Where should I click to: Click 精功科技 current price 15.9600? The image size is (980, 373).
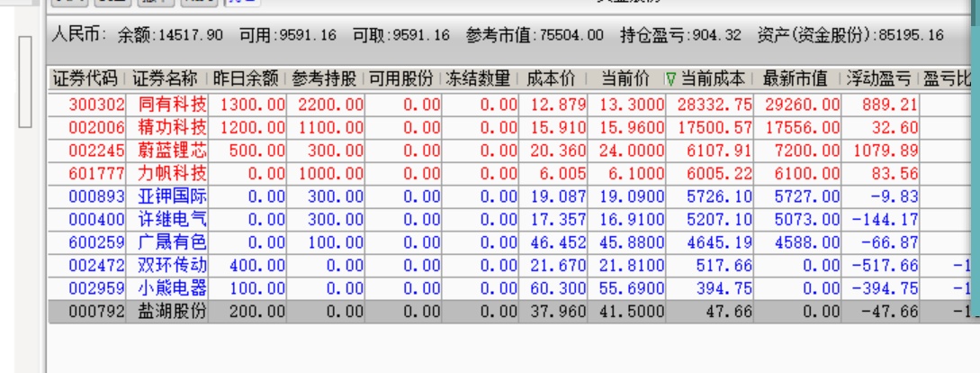pyautogui.click(x=631, y=128)
